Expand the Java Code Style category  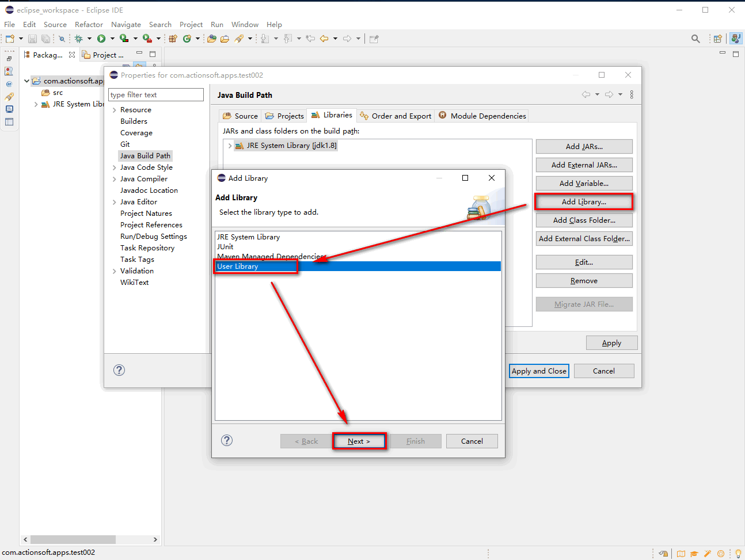(x=115, y=167)
